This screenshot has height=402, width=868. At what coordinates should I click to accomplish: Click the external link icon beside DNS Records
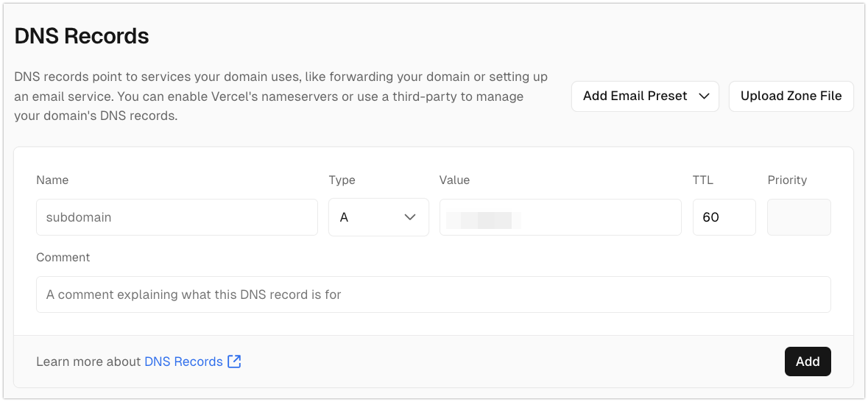[234, 362]
